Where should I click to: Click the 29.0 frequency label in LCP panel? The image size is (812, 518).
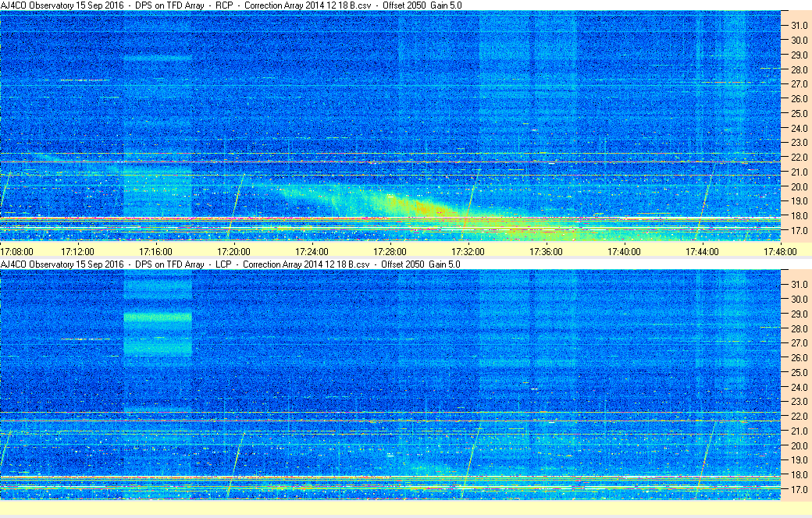click(x=799, y=314)
